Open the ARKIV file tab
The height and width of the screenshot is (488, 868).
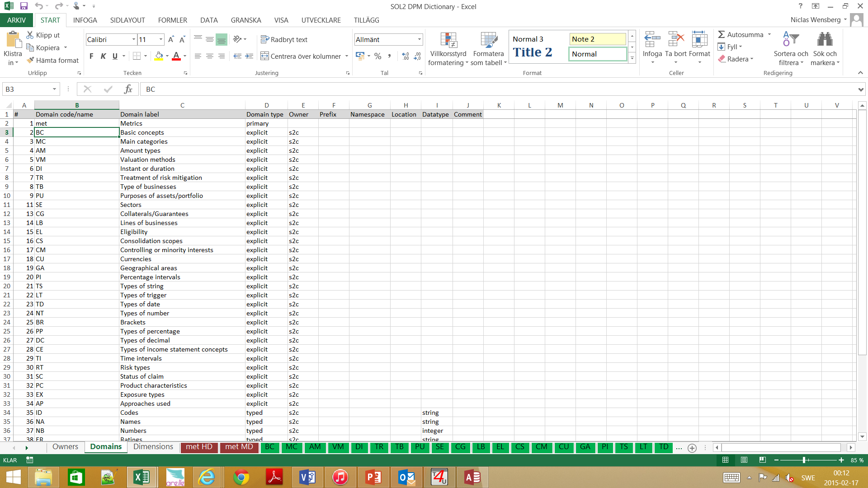click(x=16, y=20)
